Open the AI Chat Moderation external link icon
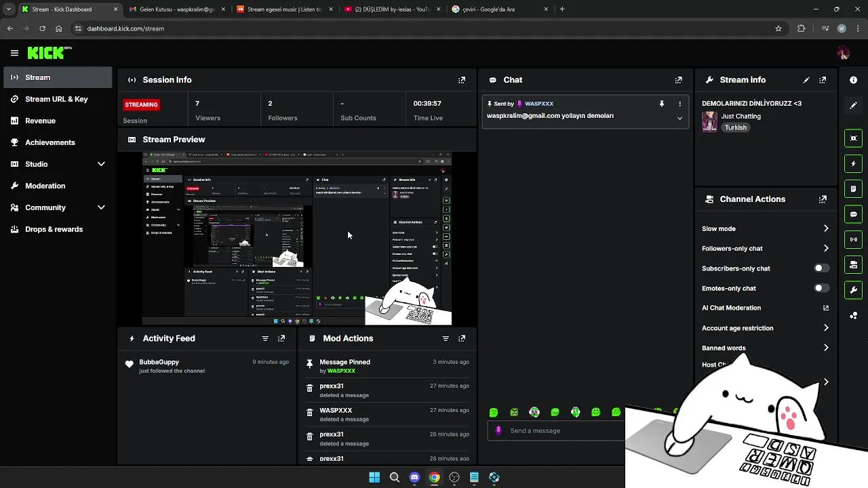This screenshot has height=488, width=868. [x=825, y=308]
